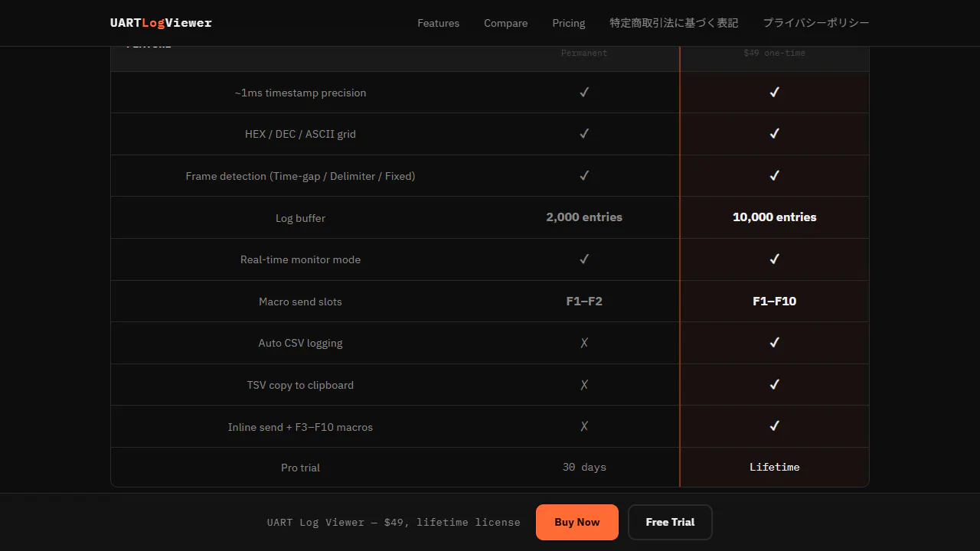The image size is (980, 551).
Task: Open プライバシーポリシー page link
Action: 816,23
